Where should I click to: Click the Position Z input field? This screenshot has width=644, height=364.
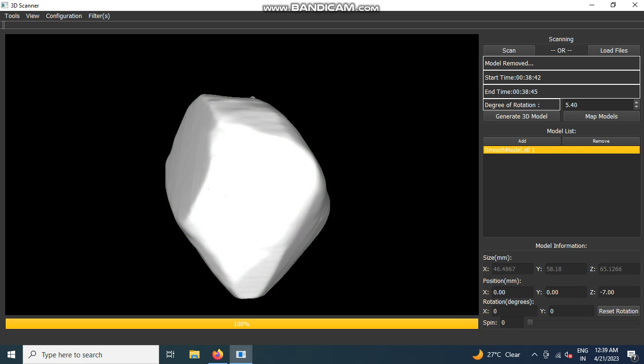(x=618, y=292)
